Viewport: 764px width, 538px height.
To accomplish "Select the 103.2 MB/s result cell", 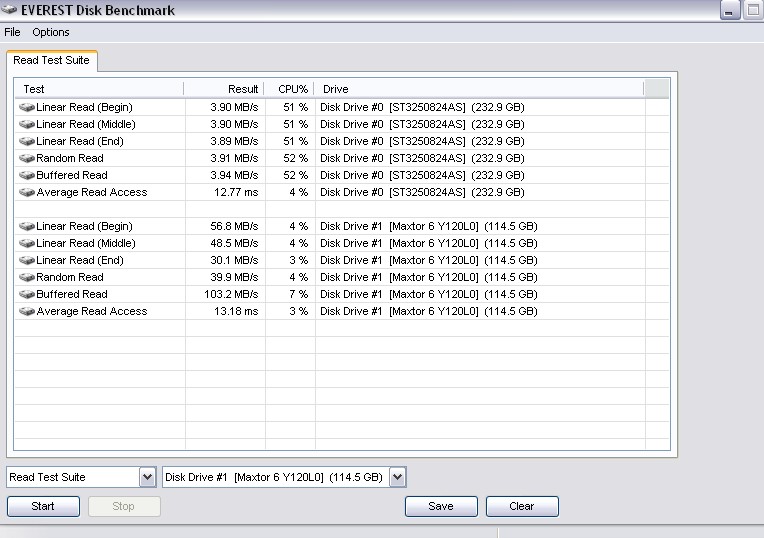I will (231, 295).
